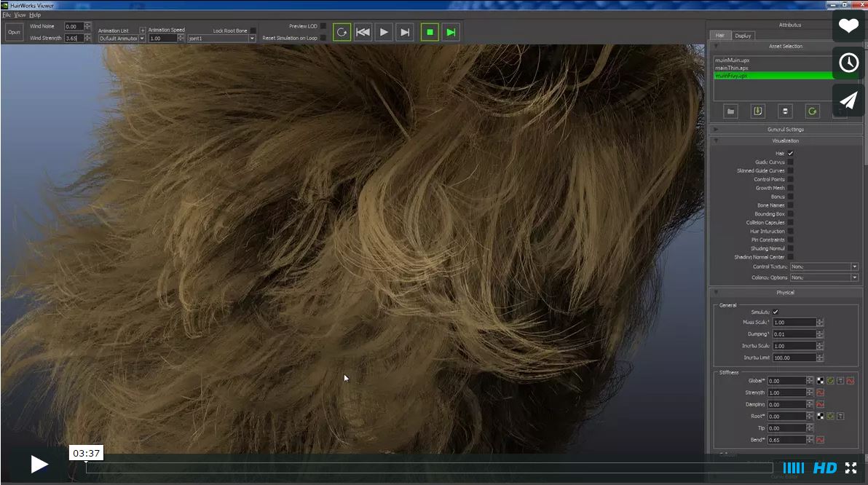Image resolution: width=868 pixels, height=485 pixels.
Task: Click the Wind Strength input field
Action: click(74, 38)
